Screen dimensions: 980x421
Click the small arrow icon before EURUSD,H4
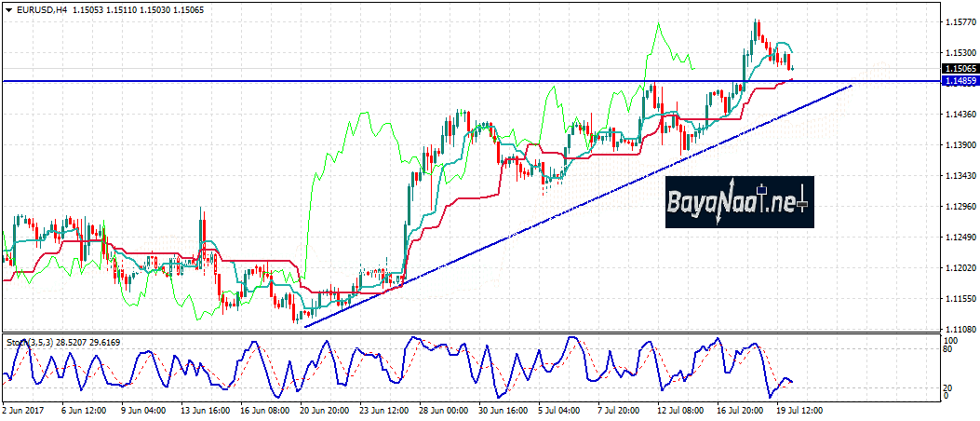click(8, 9)
